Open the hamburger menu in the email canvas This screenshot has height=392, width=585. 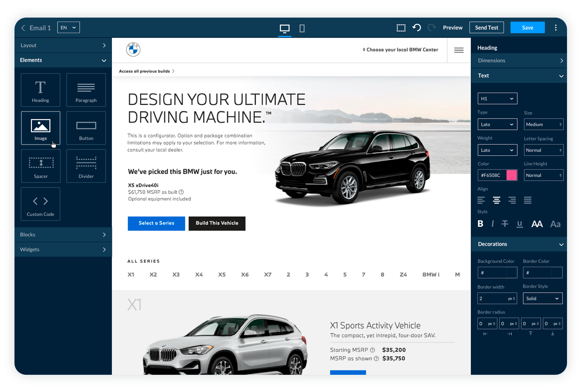click(x=459, y=50)
